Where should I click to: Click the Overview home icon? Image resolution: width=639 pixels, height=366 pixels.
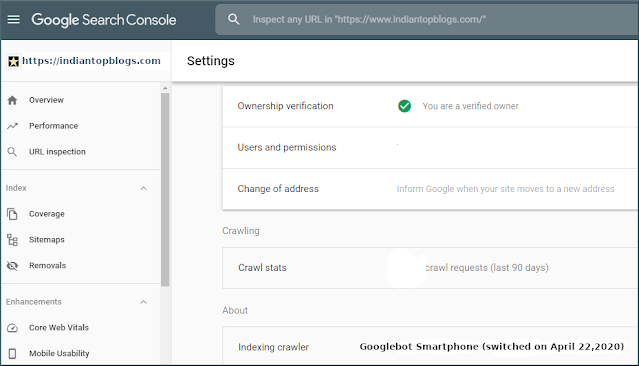click(12, 100)
